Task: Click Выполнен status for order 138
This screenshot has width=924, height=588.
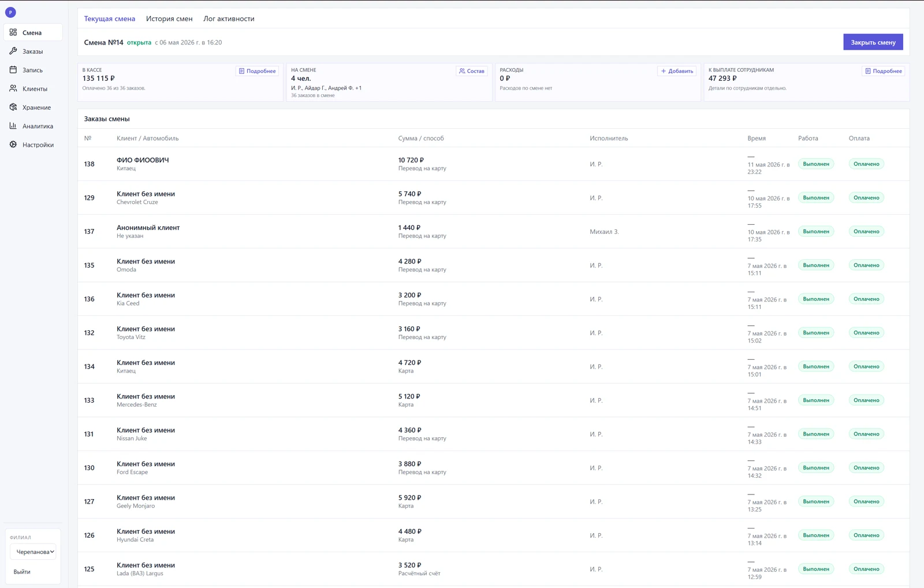Action: point(815,164)
